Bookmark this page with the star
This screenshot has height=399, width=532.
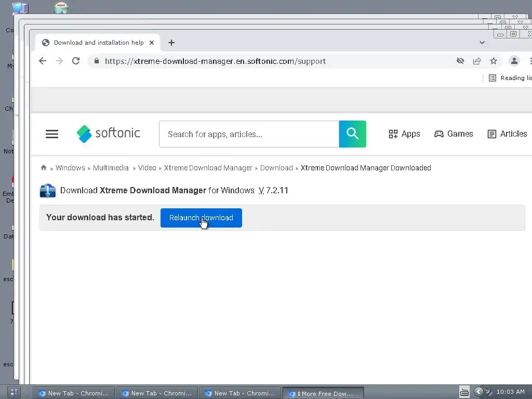(x=494, y=61)
